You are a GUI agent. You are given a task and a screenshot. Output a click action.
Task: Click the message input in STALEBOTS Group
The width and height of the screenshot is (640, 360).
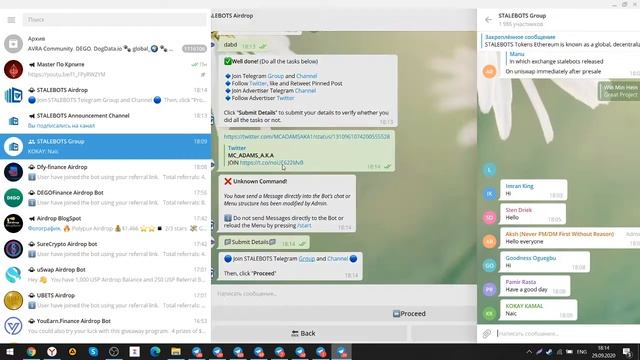point(567,333)
